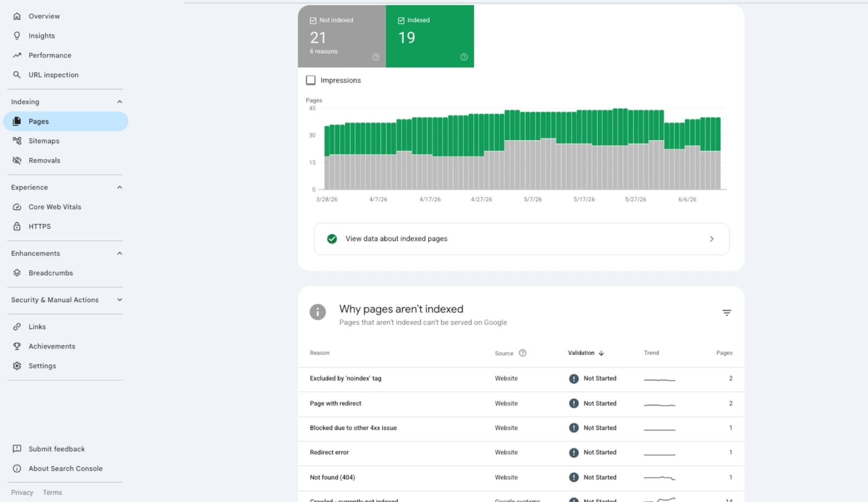Click the Links chain icon

(17, 327)
